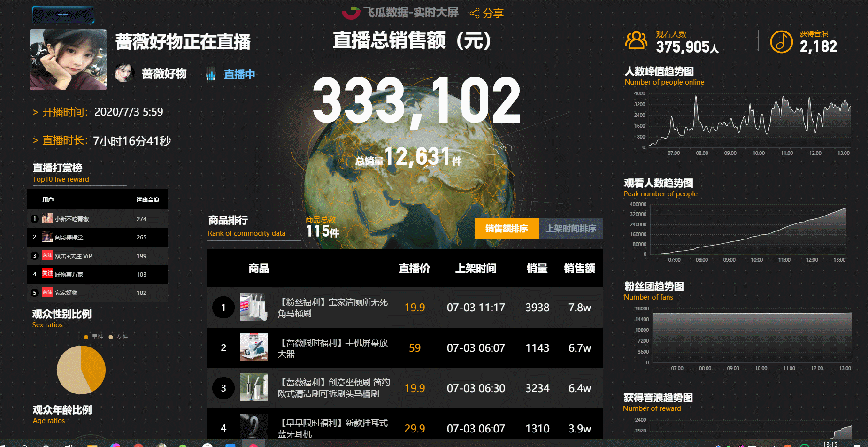This screenshot has width=868, height=447.
Task: Click rank badge 3 in product list
Action: 223,388
